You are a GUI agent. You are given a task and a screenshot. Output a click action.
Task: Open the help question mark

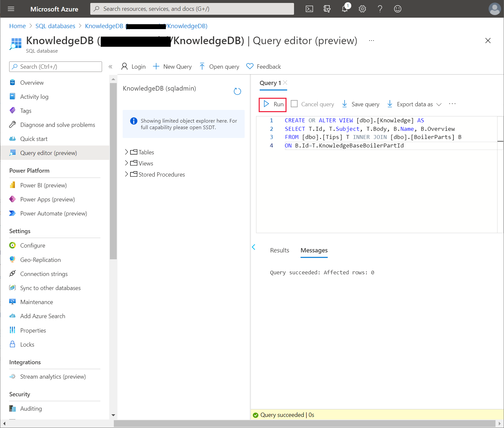380,9
